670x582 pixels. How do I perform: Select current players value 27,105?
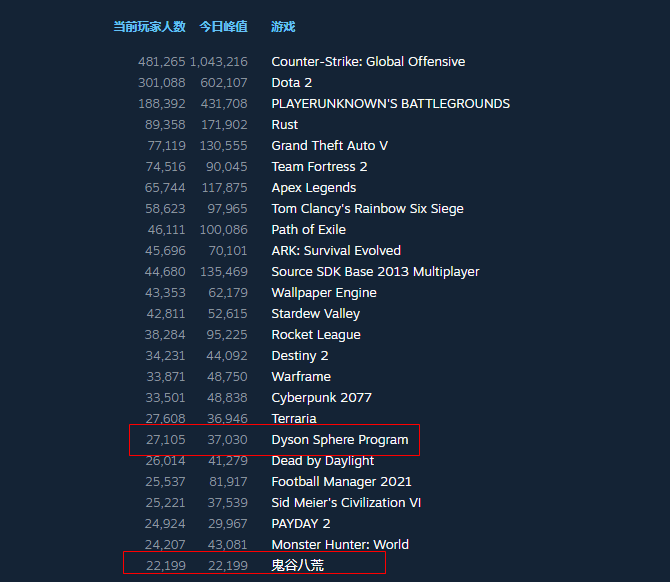(x=166, y=440)
